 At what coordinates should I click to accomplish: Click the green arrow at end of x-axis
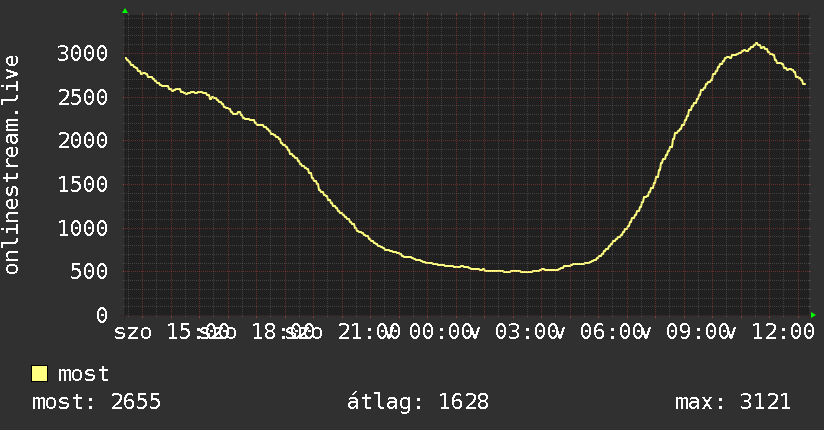click(x=813, y=315)
